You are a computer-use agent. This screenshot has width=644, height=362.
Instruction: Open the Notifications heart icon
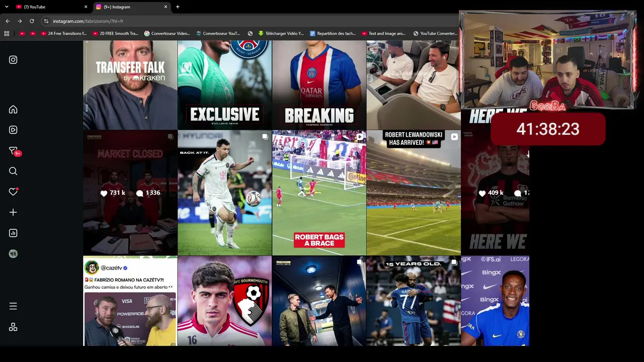click(14, 192)
